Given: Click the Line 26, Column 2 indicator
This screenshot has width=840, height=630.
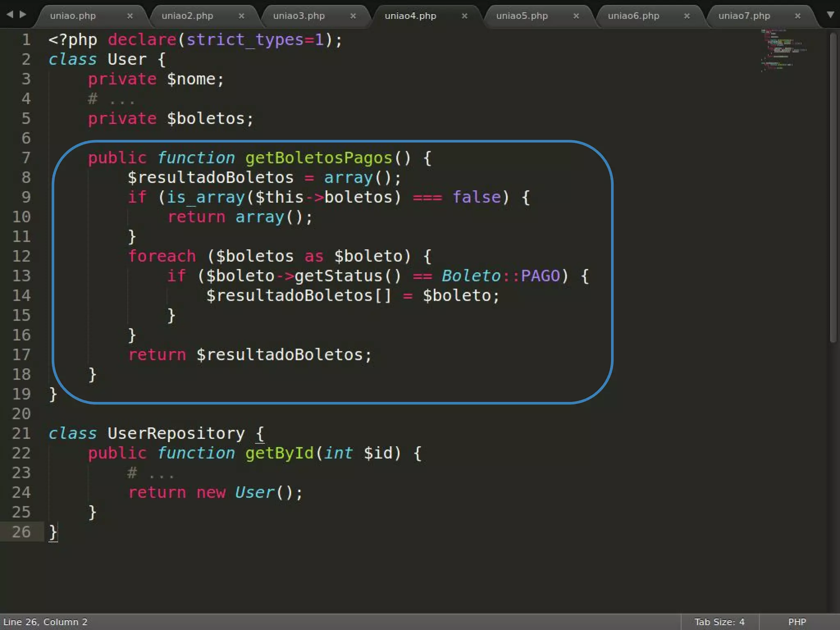Looking at the screenshot, I should [x=45, y=622].
